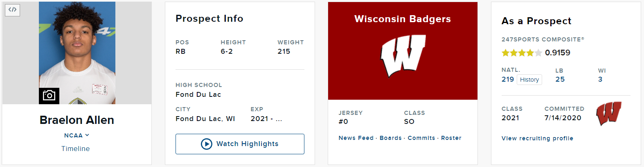
Task: Open View recruiting profile link
Action: tap(537, 138)
